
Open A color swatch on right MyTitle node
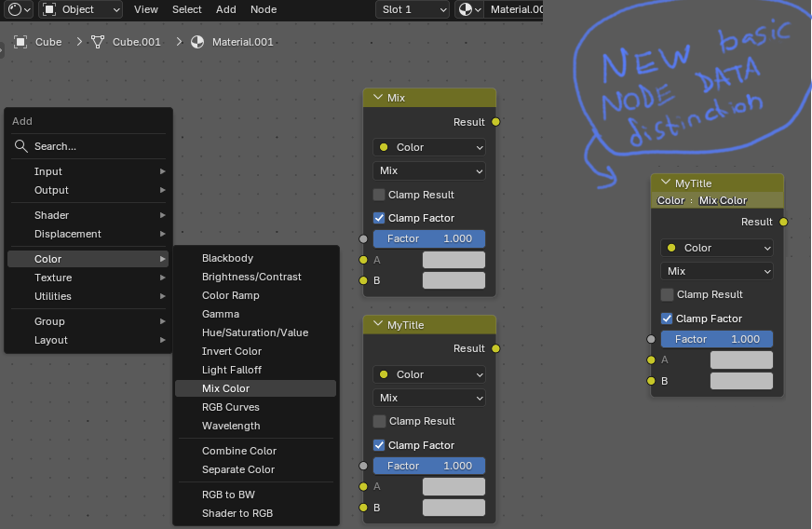click(741, 360)
